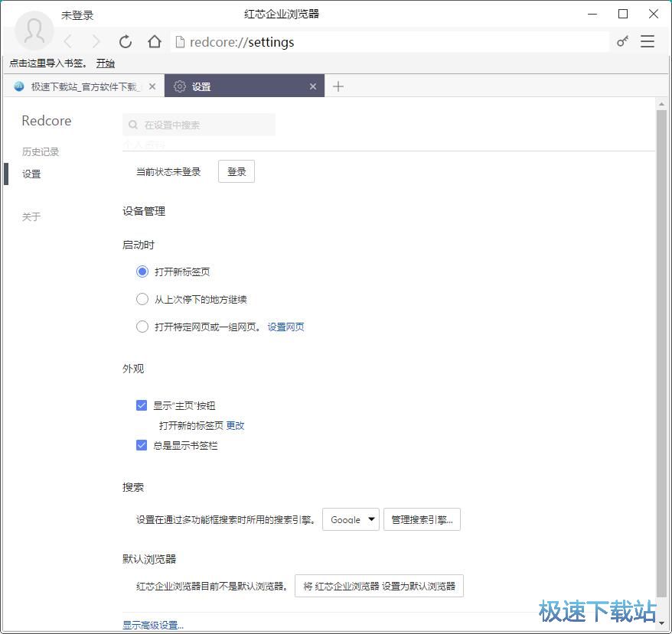
Task: Close the 设置 tab
Action: [312, 86]
